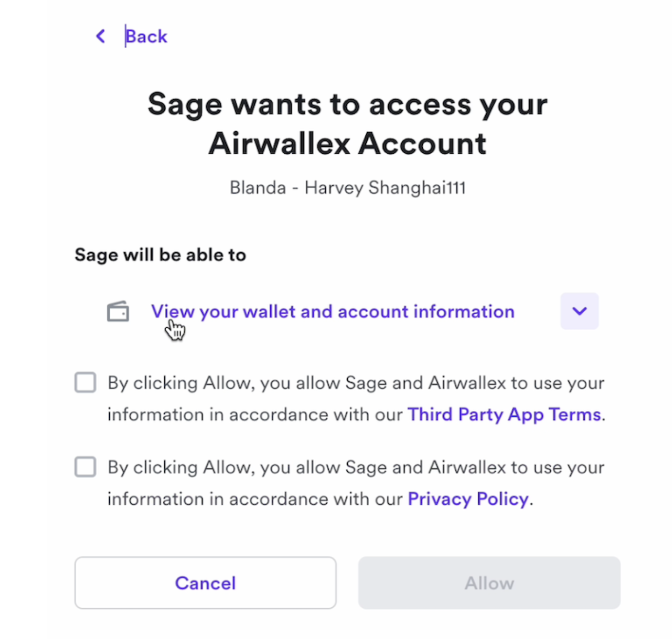Click the 'Sage will be able to' label
This screenshot has width=672, height=639.
point(160,255)
